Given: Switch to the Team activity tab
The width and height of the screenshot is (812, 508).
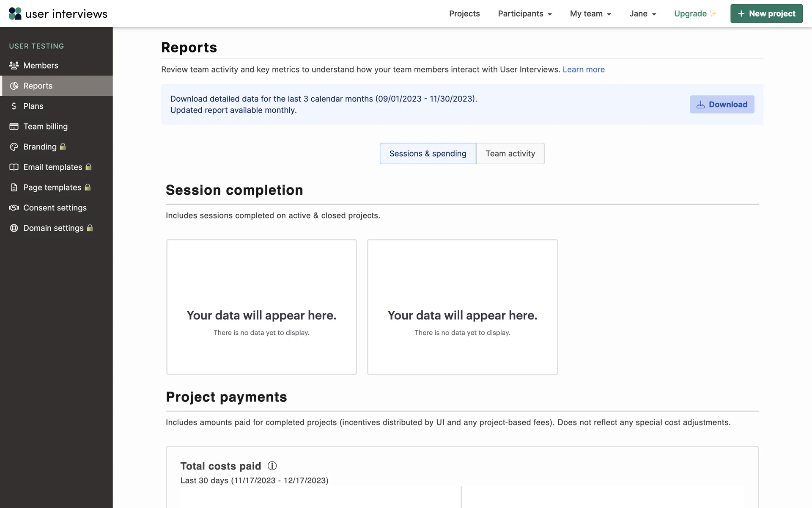Looking at the screenshot, I should click(510, 154).
